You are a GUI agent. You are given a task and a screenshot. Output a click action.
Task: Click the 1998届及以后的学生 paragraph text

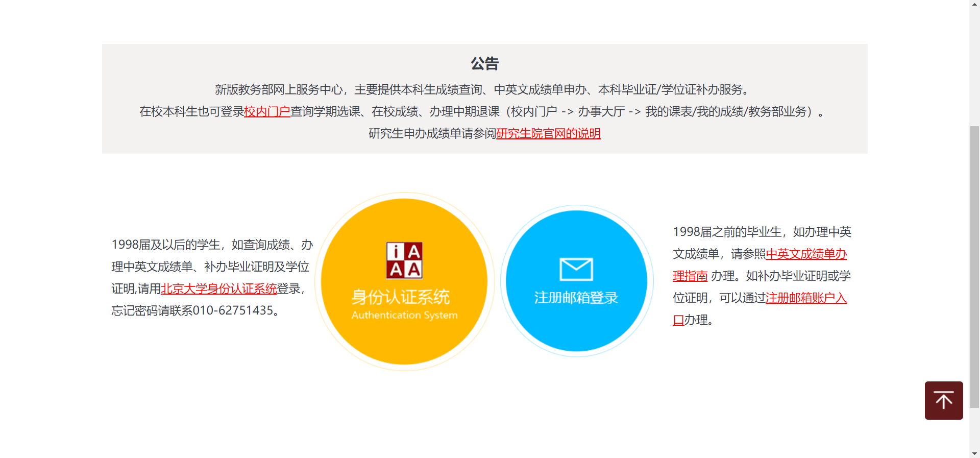(212, 277)
